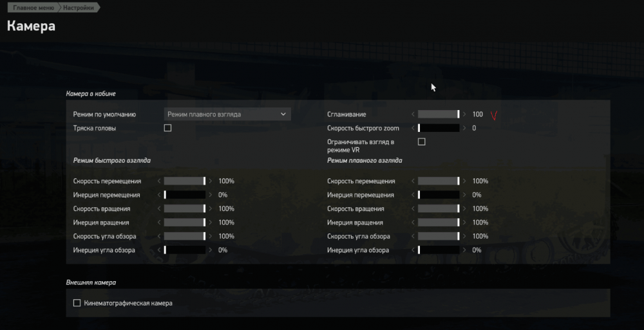644x330 pixels.
Task: Increase smooth-look Инерция вращения right arrow
Action: tap(464, 223)
